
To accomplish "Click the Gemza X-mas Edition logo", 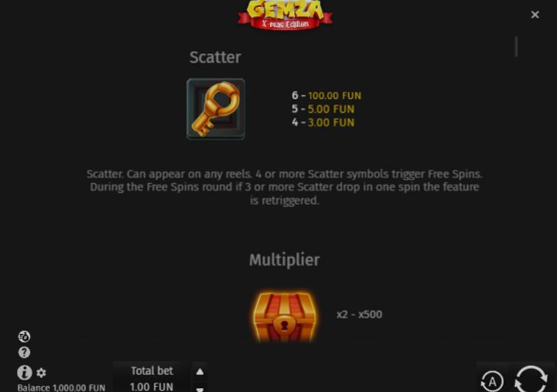I will click(x=285, y=15).
